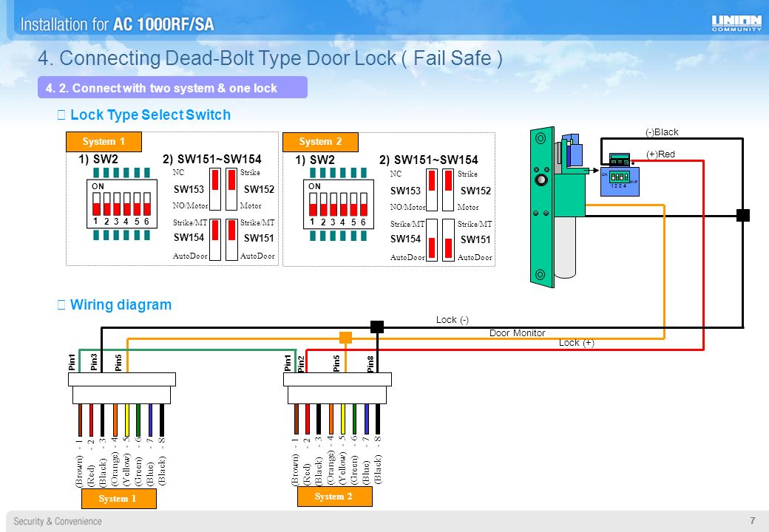This screenshot has width=769, height=532.
Task: Select the orange System 2 label above switches
Action: pos(320,142)
